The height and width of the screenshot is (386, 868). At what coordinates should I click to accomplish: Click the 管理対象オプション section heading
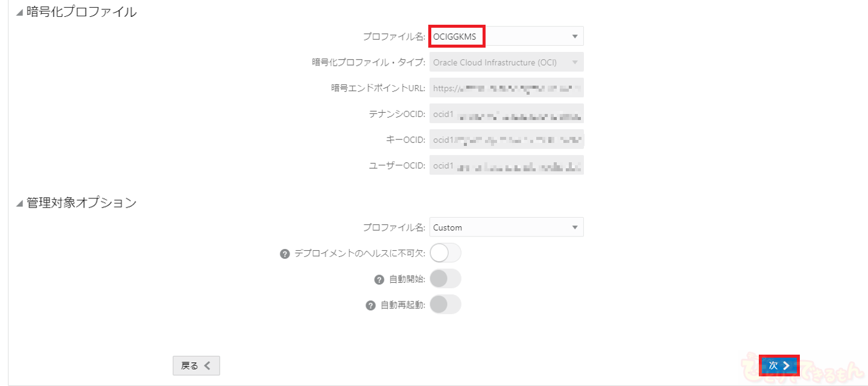click(x=81, y=203)
